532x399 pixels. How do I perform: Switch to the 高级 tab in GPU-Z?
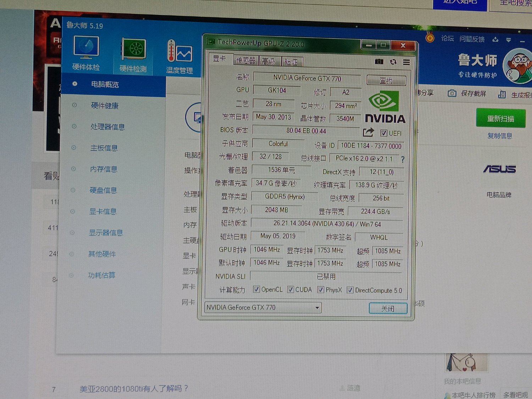270,61
